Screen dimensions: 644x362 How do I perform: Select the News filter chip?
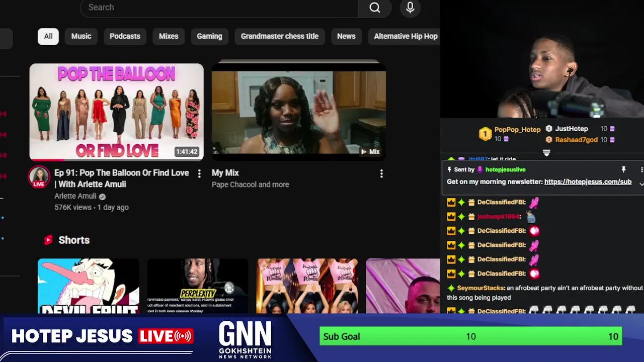coord(346,36)
